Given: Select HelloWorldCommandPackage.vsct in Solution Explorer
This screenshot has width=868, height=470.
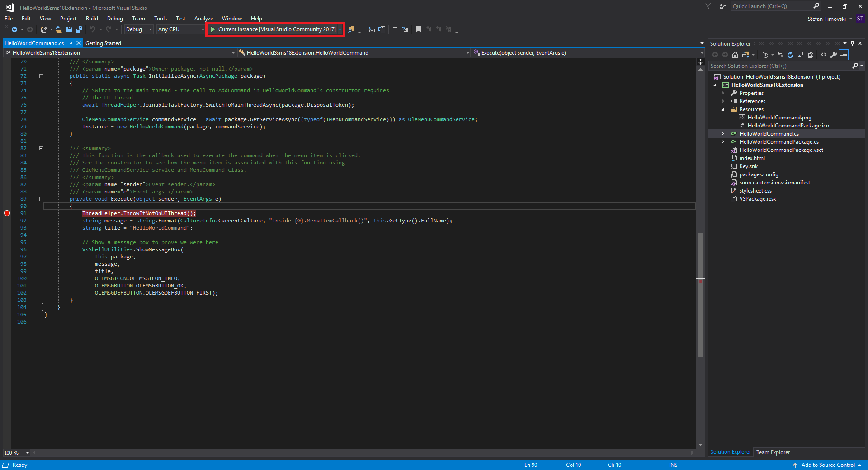Looking at the screenshot, I should [x=781, y=150].
